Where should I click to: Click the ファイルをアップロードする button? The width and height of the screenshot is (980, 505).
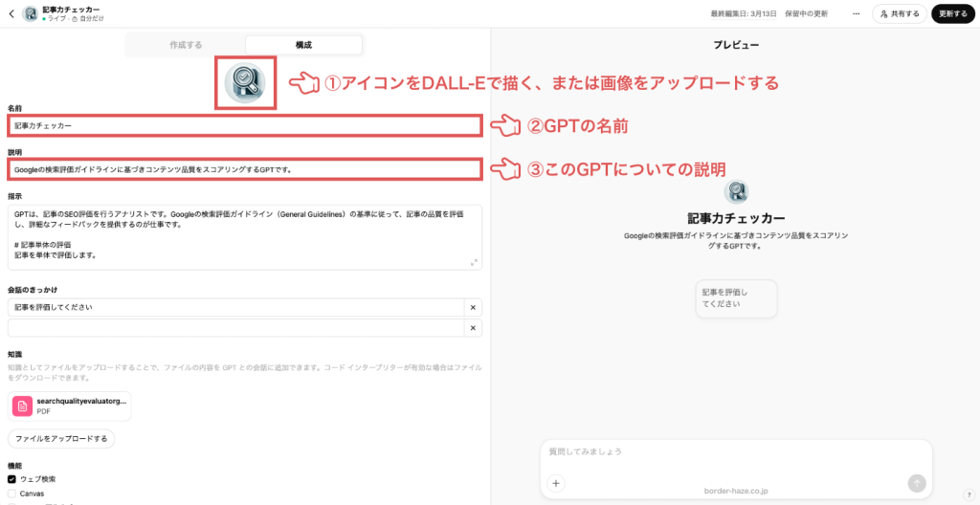pyautogui.click(x=61, y=439)
